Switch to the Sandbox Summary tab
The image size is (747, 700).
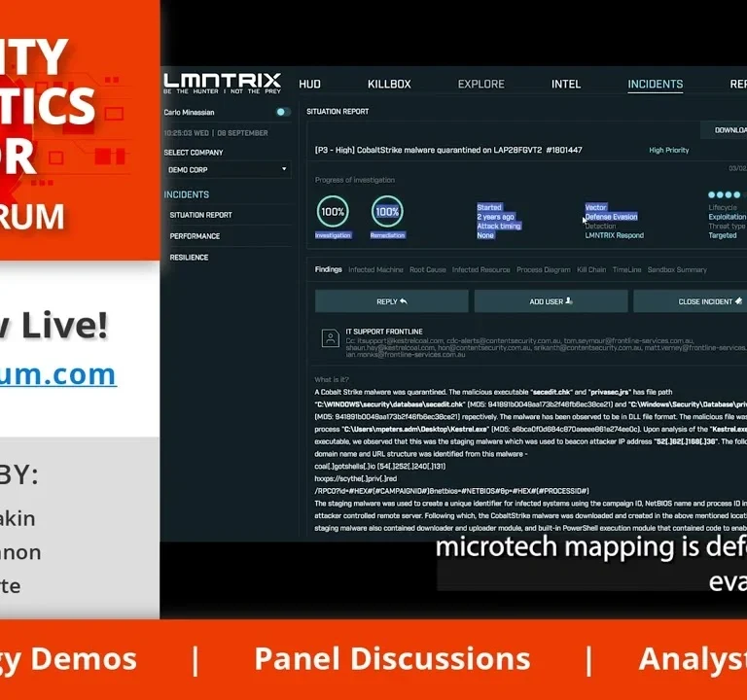click(x=677, y=269)
